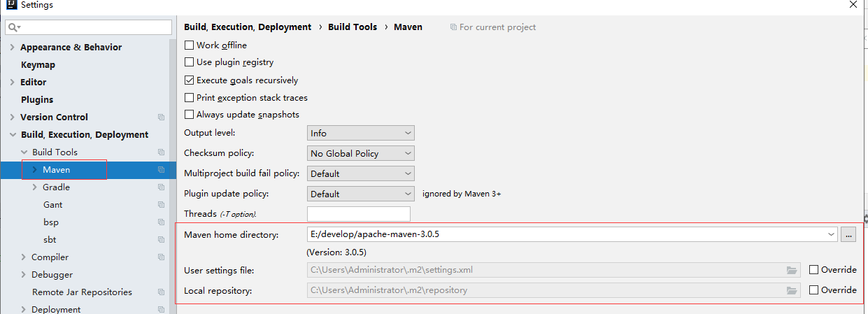Click folder icon beside User settings file
This screenshot has height=314, width=868.
pos(792,270)
